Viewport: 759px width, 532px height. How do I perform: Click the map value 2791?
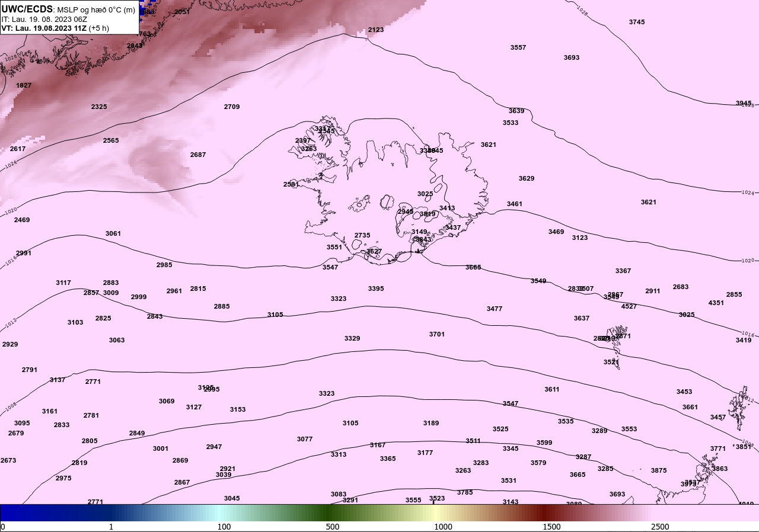pos(30,370)
